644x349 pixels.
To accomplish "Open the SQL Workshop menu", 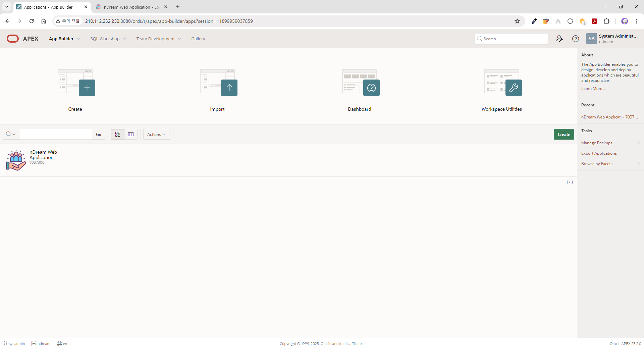I will point(105,39).
